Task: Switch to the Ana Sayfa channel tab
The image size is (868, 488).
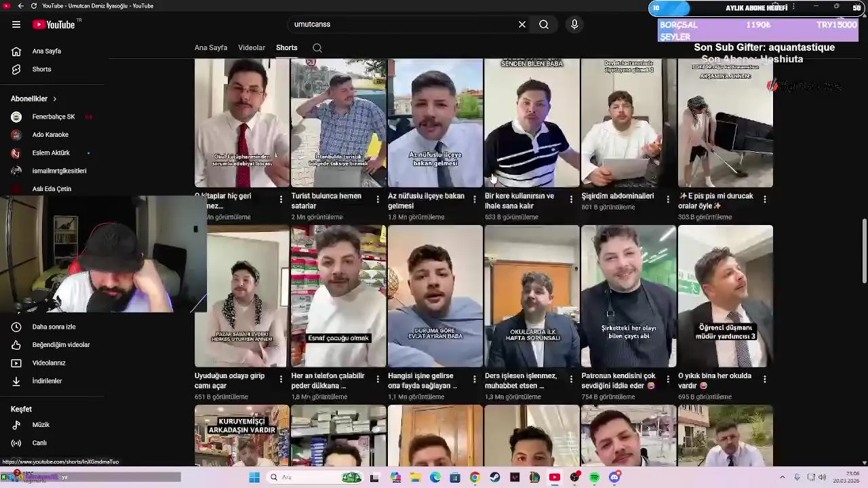Action: tap(211, 48)
